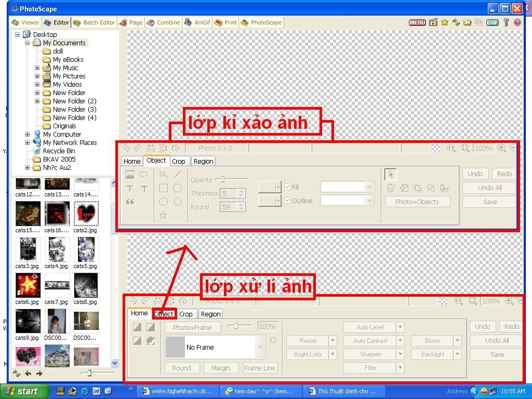The width and height of the screenshot is (532, 399).
Task: Open the dropdown arrow beside Auto Level
Action: 400,327
